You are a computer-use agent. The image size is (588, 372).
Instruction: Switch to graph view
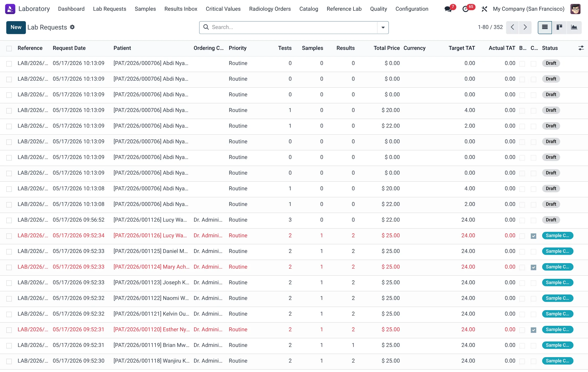(574, 27)
